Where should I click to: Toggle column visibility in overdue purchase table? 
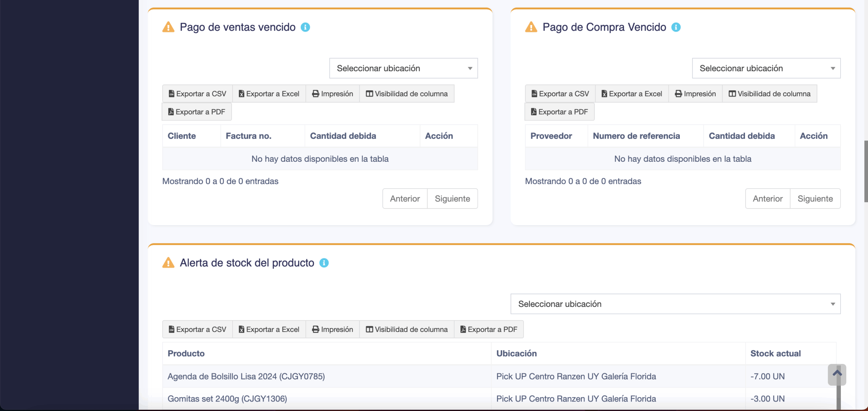click(x=769, y=94)
